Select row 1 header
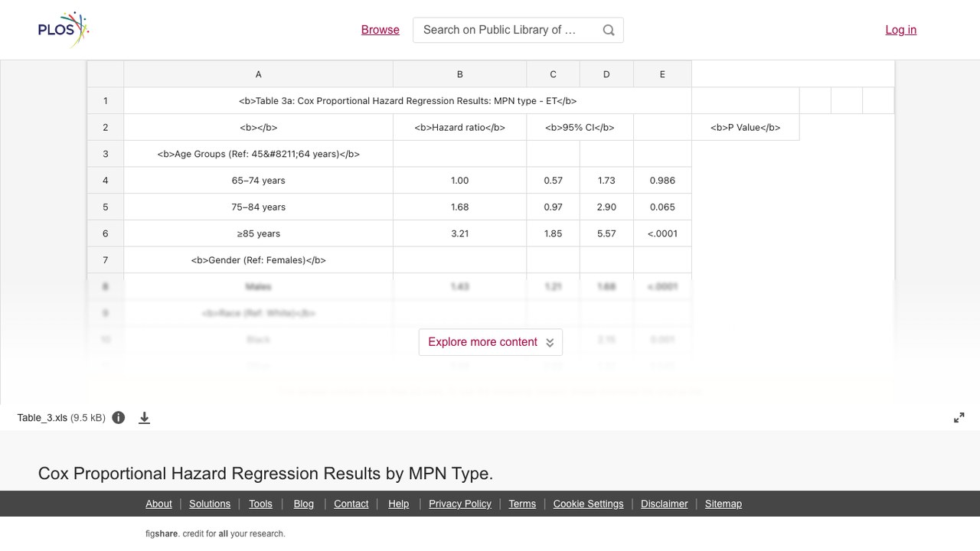Image resolution: width=980 pixels, height=551 pixels. tap(106, 101)
